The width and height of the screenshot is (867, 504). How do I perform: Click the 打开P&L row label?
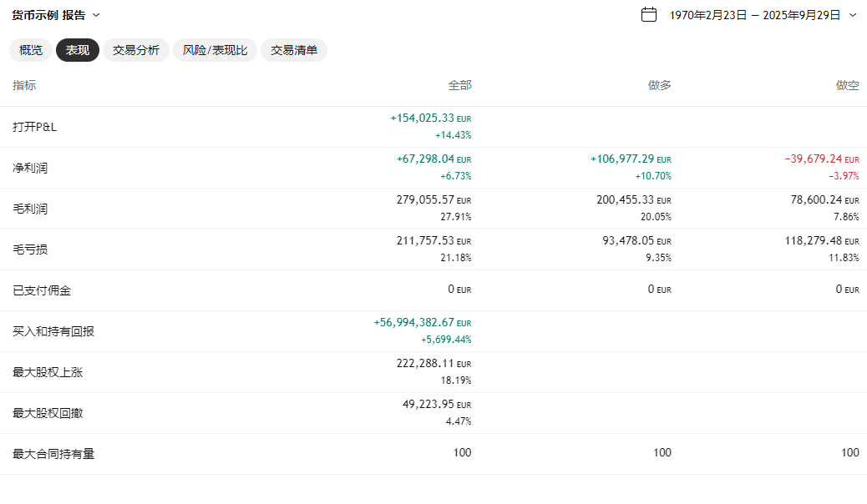tap(35, 127)
